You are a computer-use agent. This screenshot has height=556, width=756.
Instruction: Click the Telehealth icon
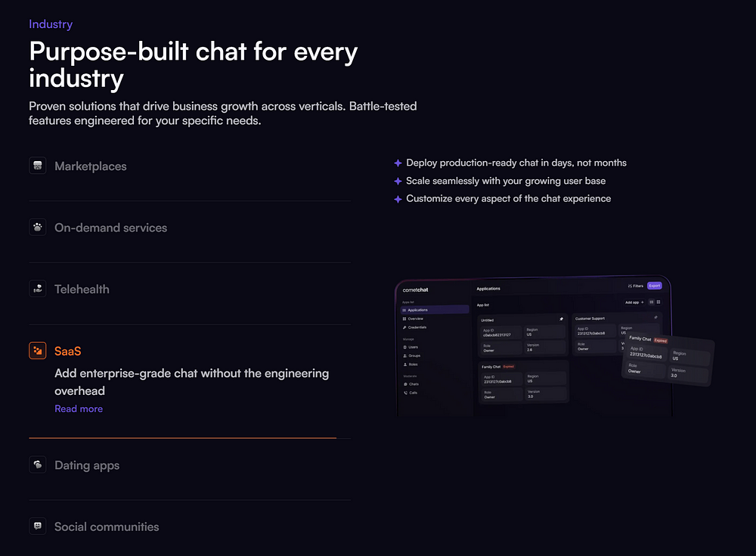pos(38,289)
